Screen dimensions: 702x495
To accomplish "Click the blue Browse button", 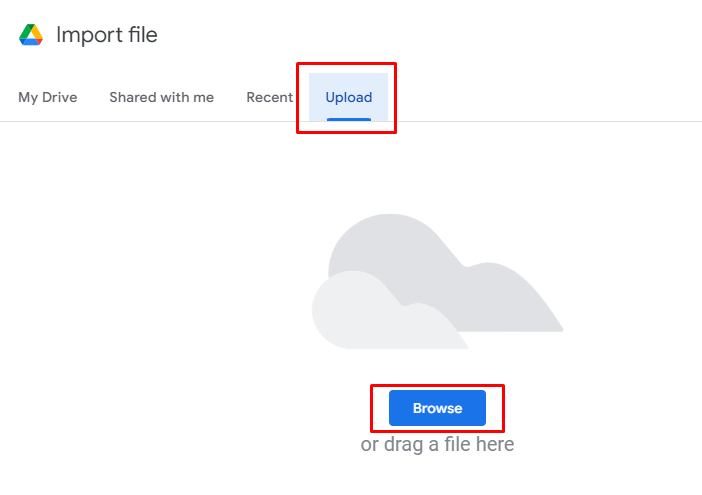I will tap(437, 408).
